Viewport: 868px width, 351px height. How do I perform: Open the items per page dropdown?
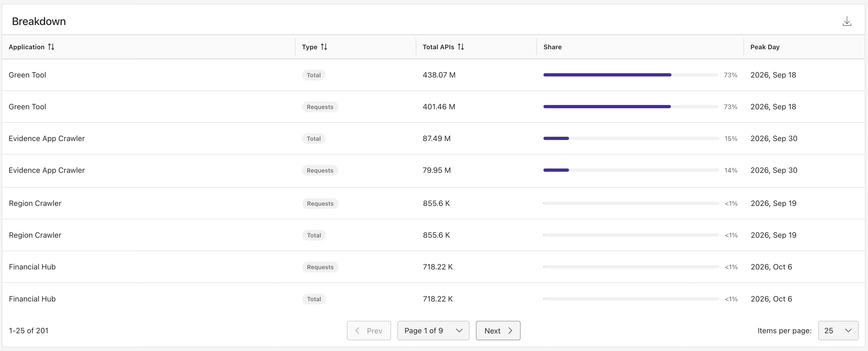[x=838, y=331]
